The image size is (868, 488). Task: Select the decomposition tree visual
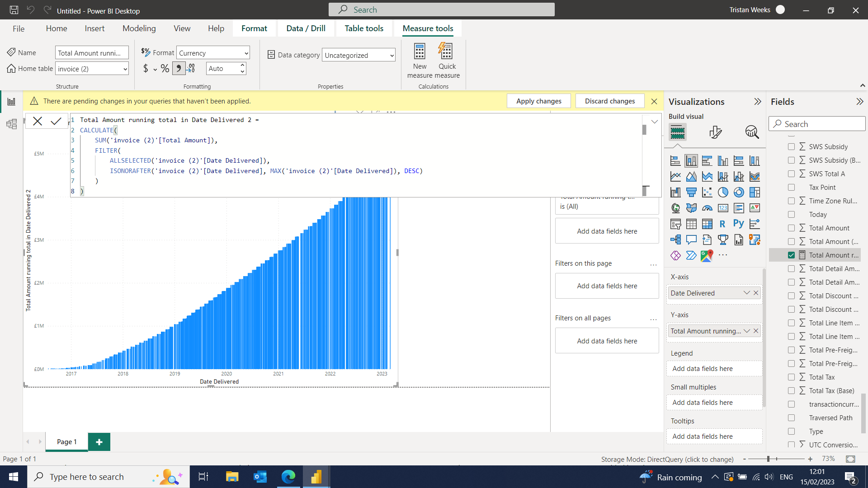(x=675, y=240)
